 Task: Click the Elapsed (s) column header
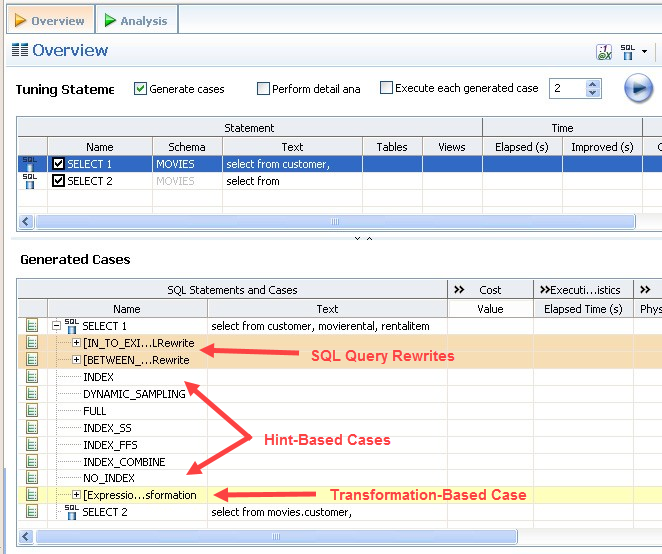click(x=521, y=147)
